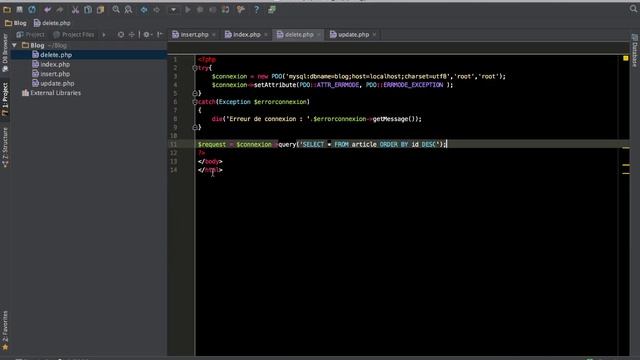The image size is (640, 360).
Task: Click the Synchronize toolbar icon
Action: pyautogui.click(x=32, y=9)
